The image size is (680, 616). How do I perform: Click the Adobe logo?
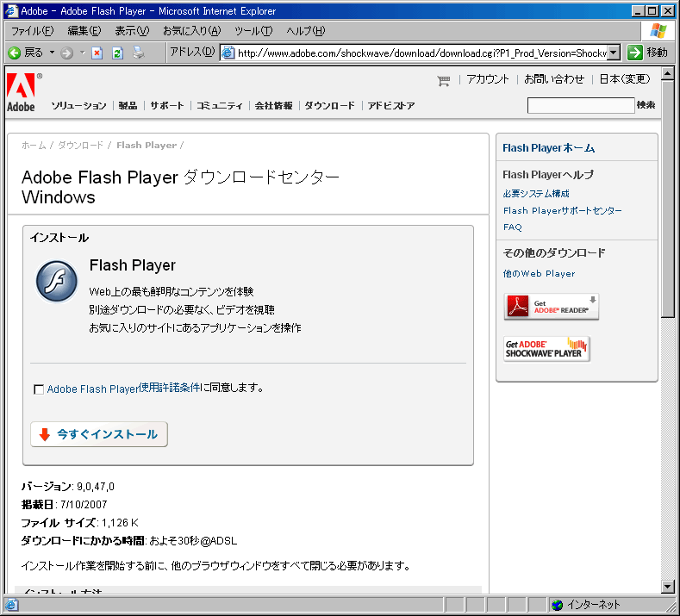click(x=22, y=92)
